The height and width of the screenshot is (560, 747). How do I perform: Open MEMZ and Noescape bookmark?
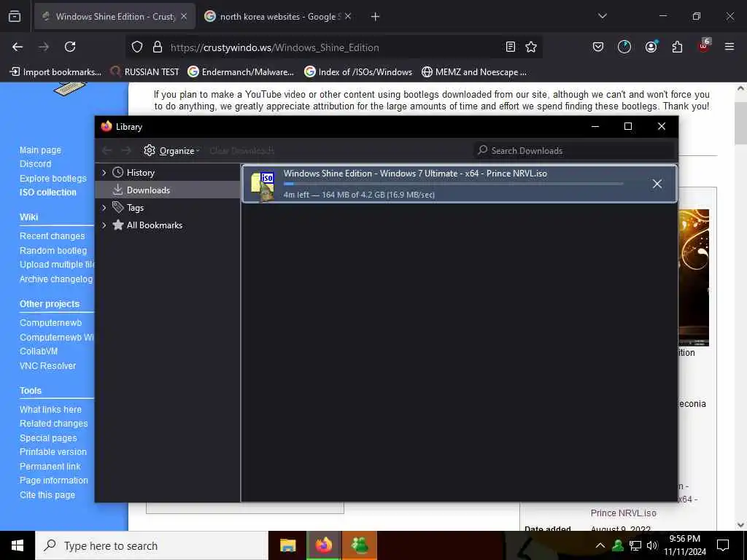(x=474, y=72)
